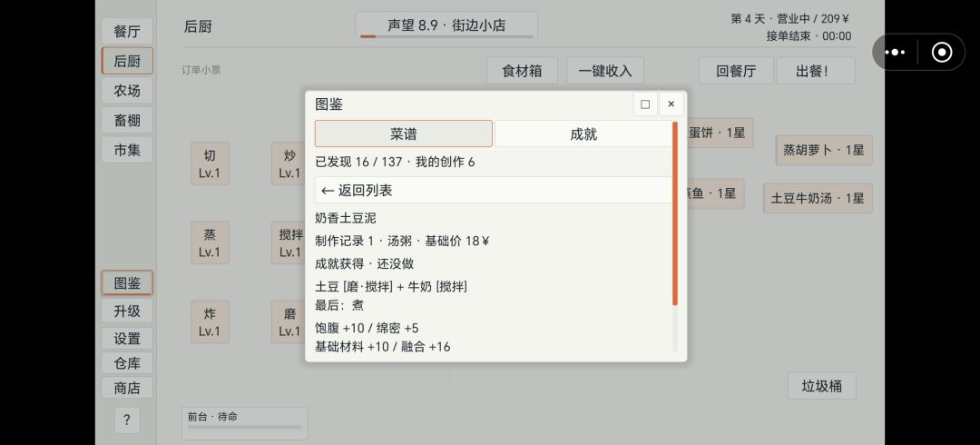The height and width of the screenshot is (445, 980).
Task: Select the 炒 Lv.1 station
Action: (x=289, y=164)
